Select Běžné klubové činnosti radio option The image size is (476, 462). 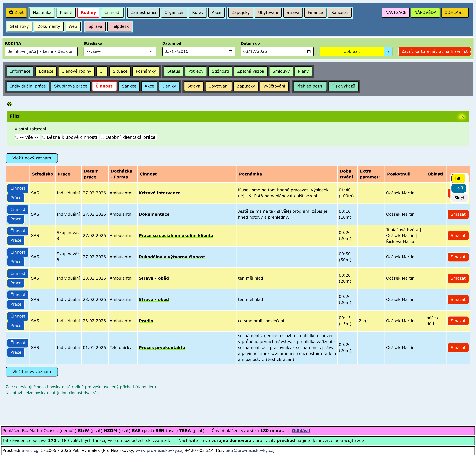coord(44,137)
